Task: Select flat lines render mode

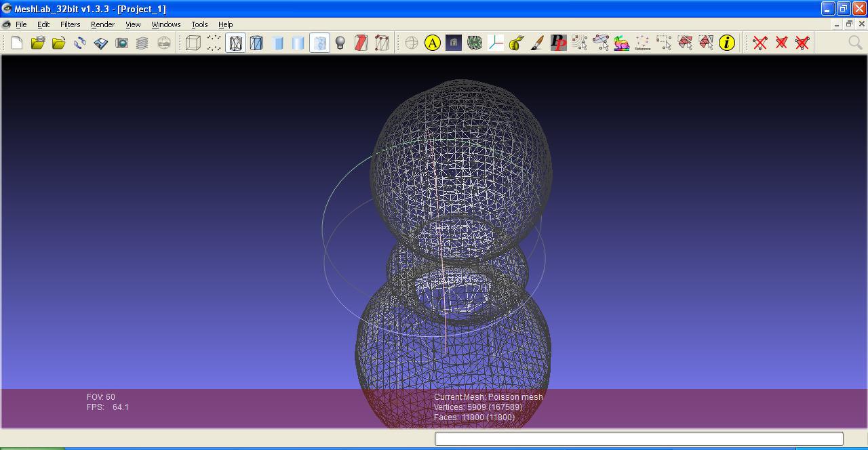Action: (277, 43)
